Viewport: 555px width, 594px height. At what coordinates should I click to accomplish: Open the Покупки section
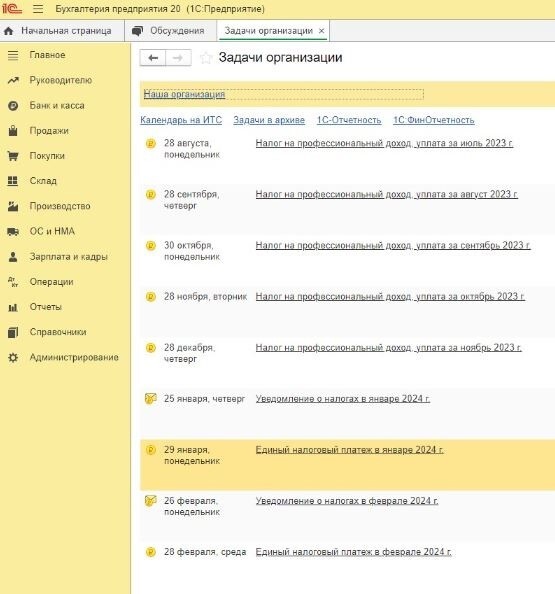tap(47, 156)
